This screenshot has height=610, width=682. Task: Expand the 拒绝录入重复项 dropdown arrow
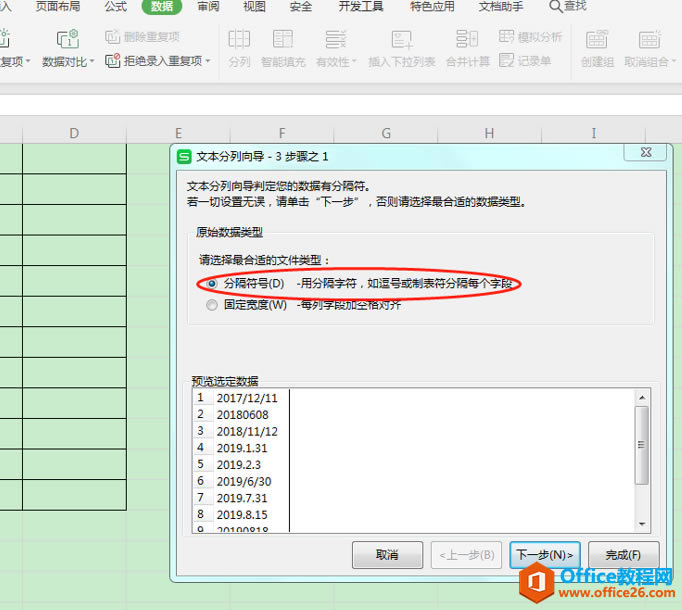(207, 61)
